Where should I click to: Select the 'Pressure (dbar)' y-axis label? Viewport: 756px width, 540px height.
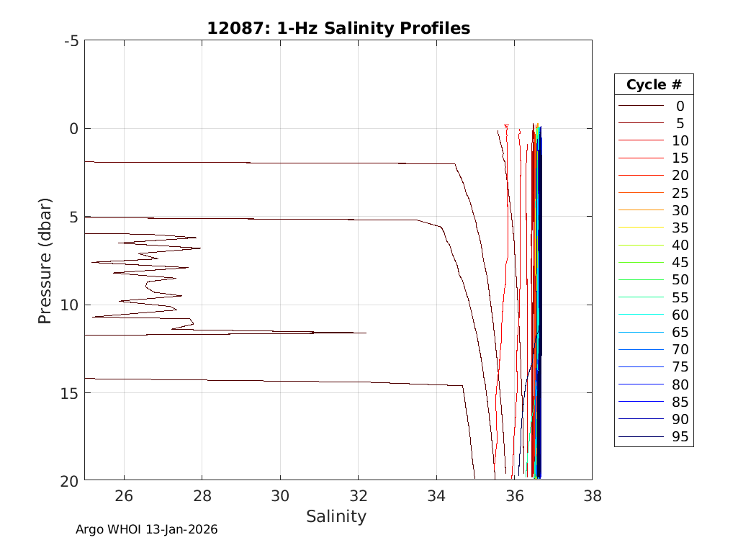(45, 259)
